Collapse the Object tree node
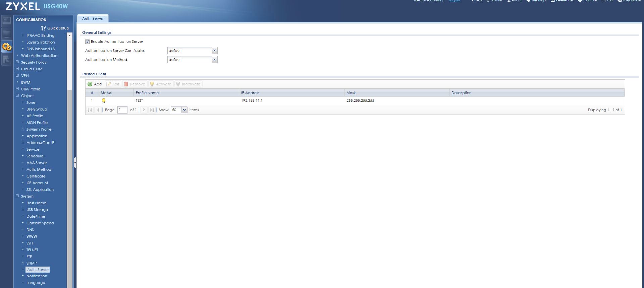 (x=17, y=96)
